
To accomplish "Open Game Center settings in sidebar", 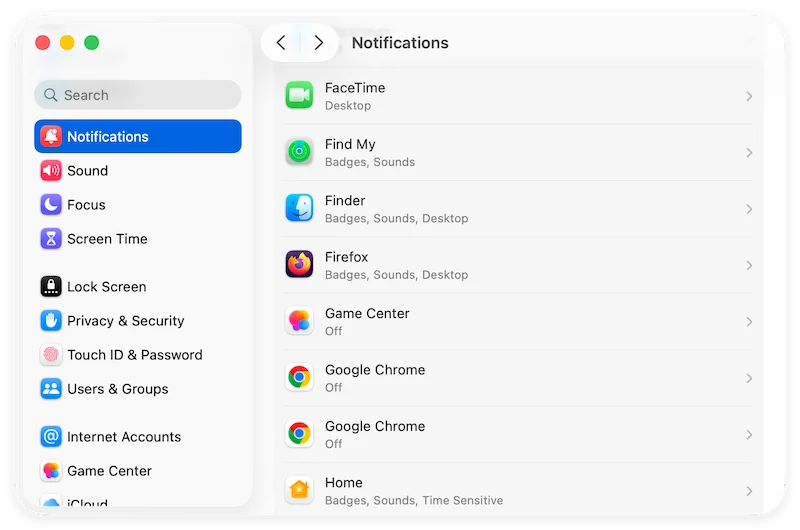I will [x=138, y=471].
